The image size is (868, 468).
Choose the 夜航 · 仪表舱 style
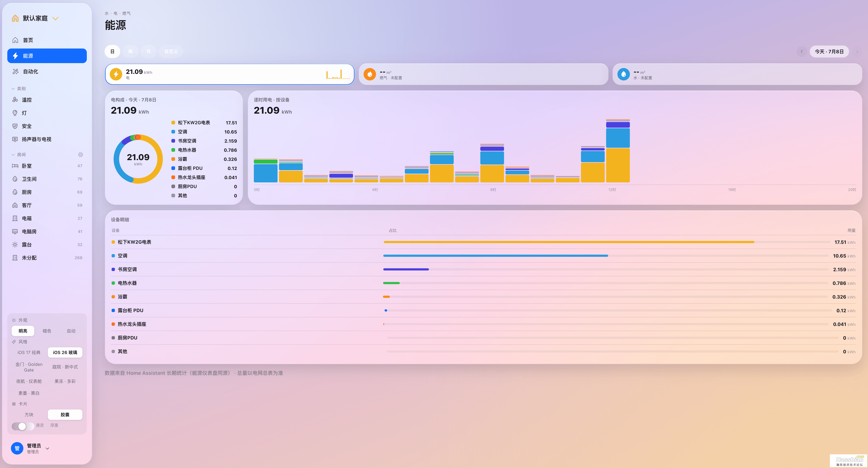pyautogui.click(x=29, y=381)
